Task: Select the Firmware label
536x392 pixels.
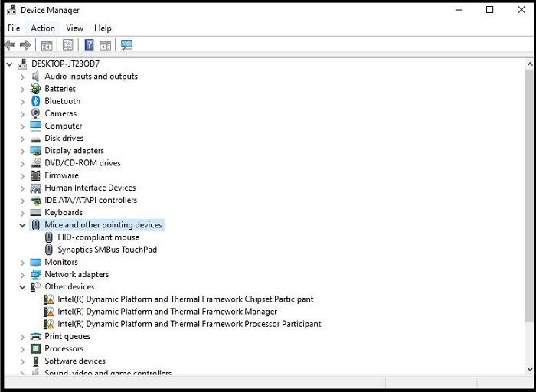Action: [x=61, y=175]
